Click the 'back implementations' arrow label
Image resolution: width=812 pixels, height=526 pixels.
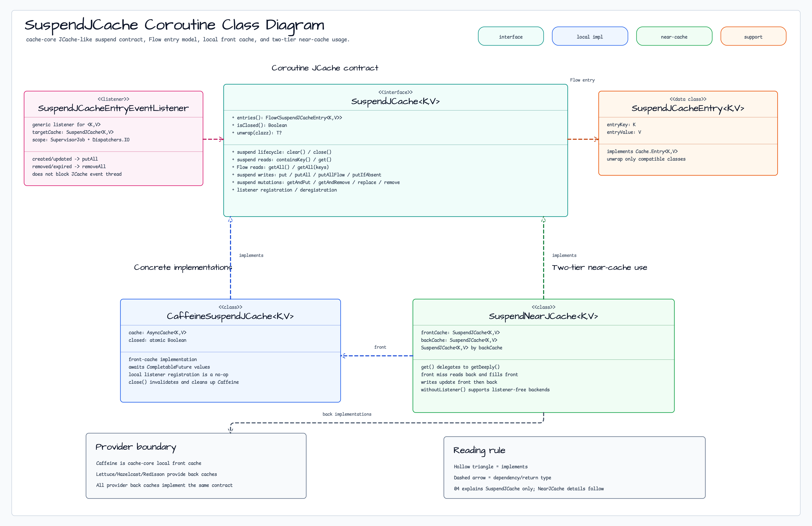point(347,414)
